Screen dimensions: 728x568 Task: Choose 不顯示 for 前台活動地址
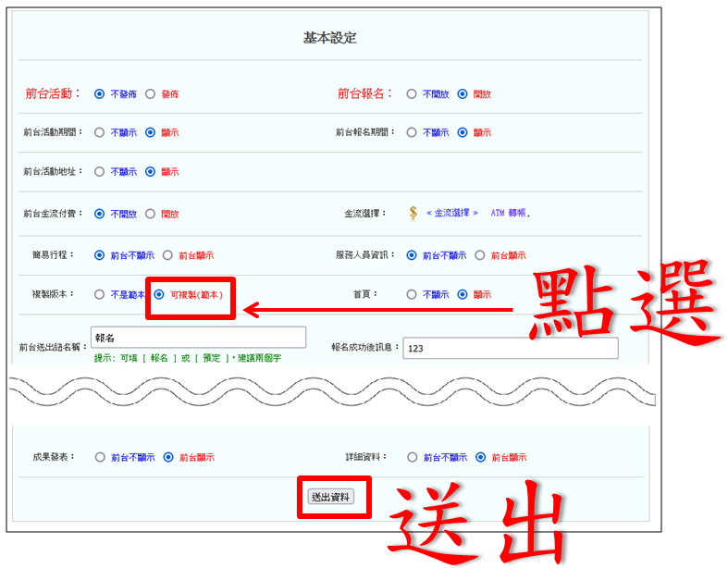tap(99, 172)
